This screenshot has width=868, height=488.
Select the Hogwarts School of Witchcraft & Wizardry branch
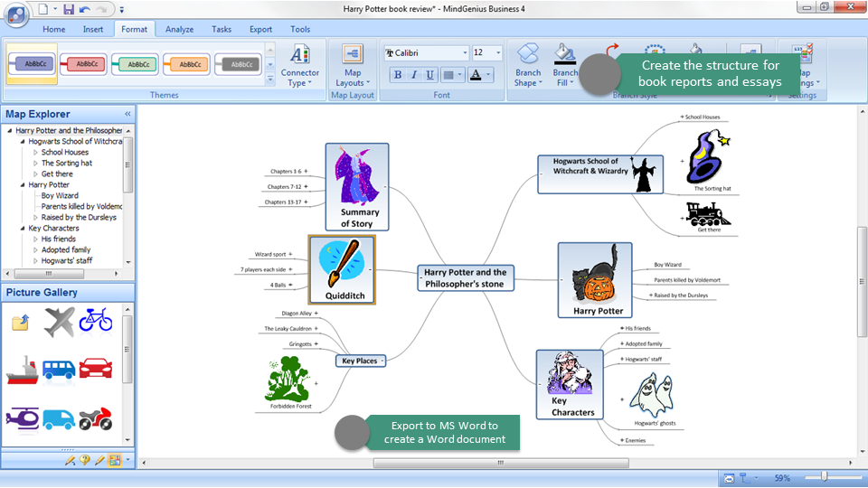(600, 174)
